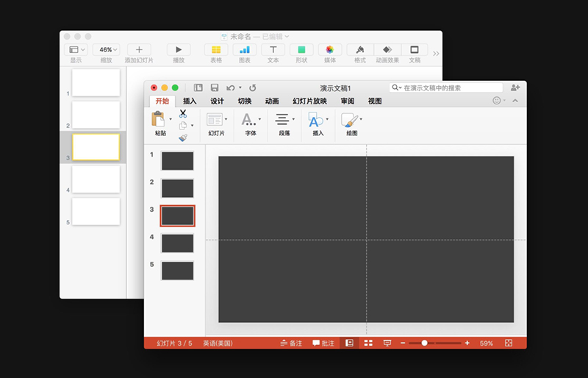This screenshot has height=378, width=588.
Task: Click the zoom slider handle
Action: tap(424, 343)
